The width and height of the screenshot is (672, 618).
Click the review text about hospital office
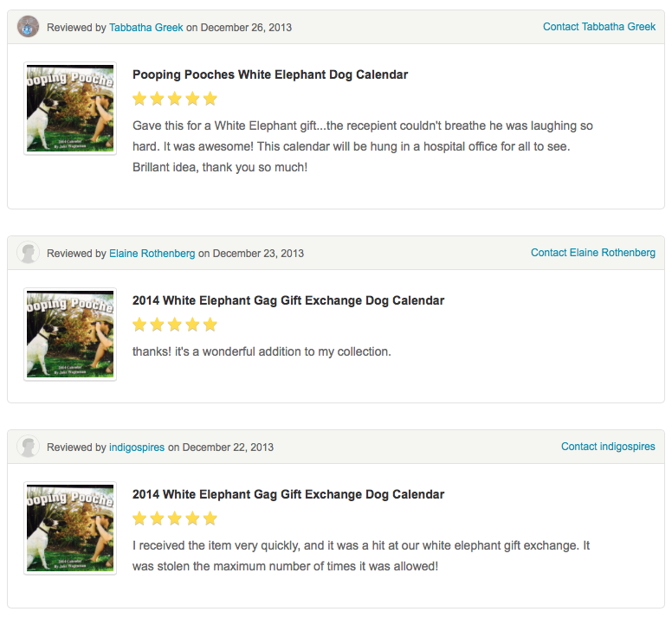(363, 146)
